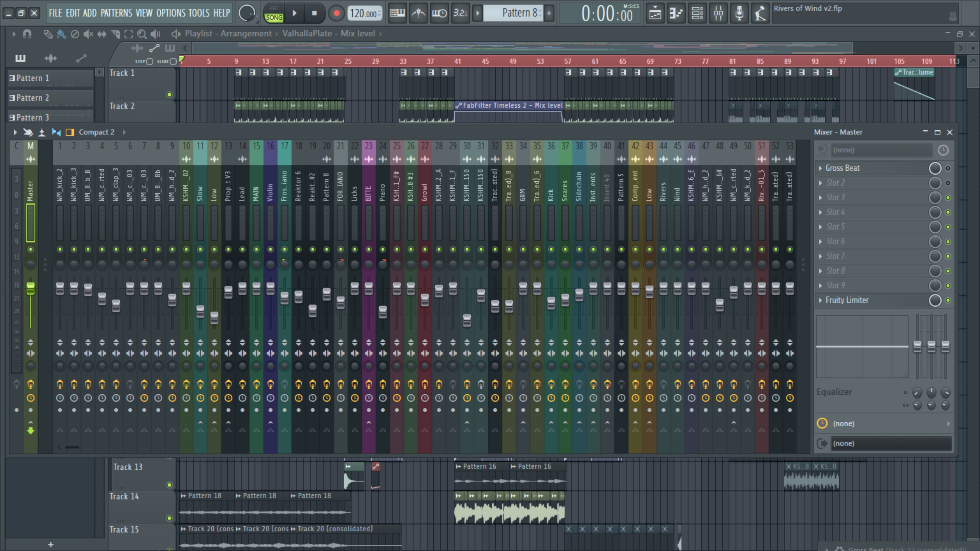Open the Mixer view icon

click(x=718, y=13)
